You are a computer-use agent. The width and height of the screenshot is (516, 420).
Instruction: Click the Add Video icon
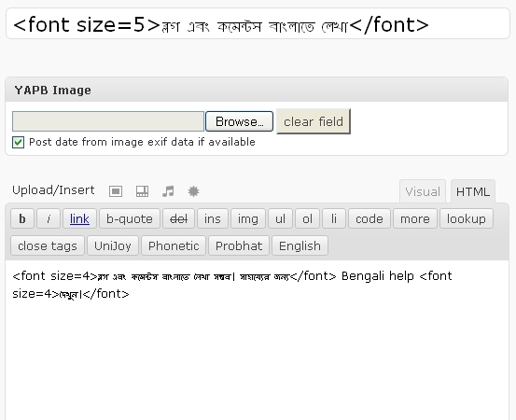click(x=142, y=191)
